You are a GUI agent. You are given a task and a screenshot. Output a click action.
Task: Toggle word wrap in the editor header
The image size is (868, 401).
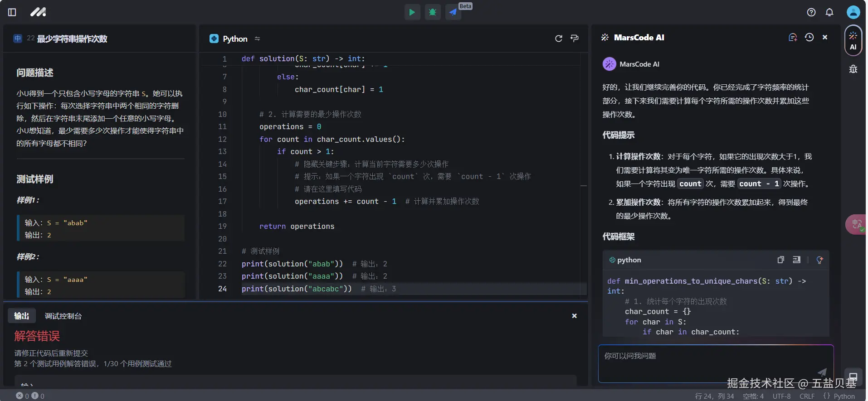pos(575,39)
